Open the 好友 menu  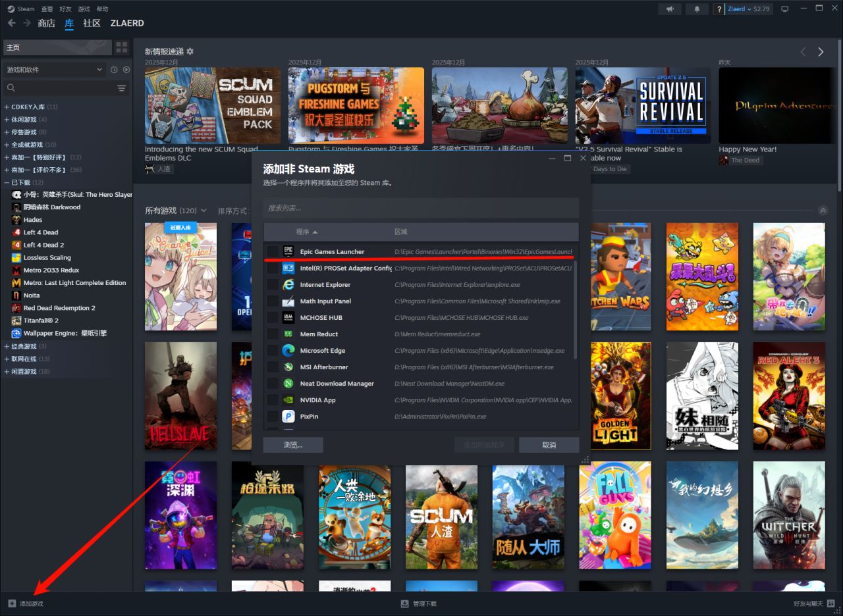[65, 9]
